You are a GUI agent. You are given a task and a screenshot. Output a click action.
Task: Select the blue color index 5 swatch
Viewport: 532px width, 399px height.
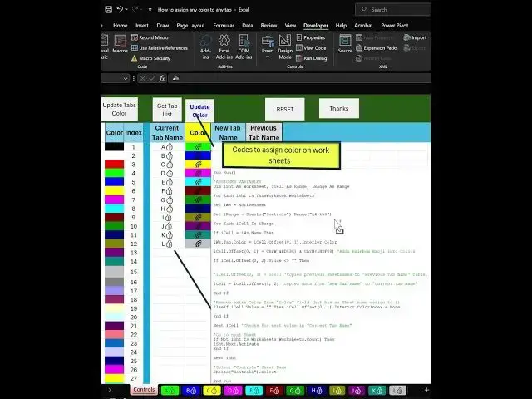tap(115, 182)
